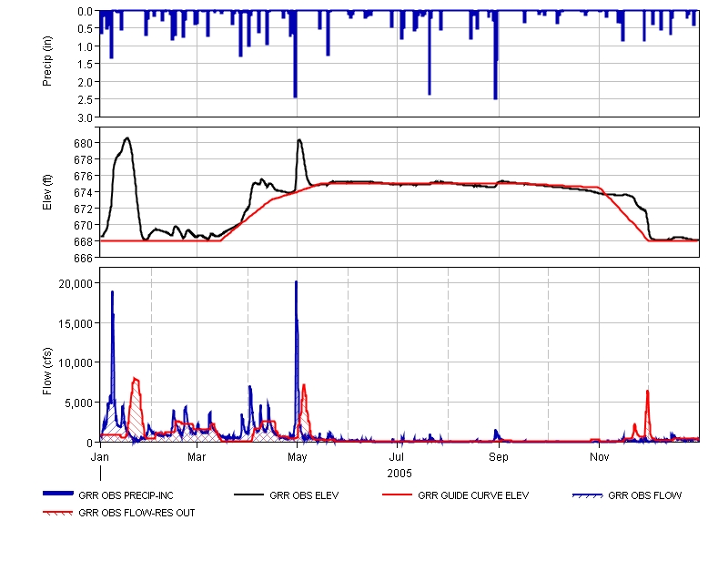728x571 pixels.
Task: Select the GRR OBS FLOW legend text
Action: tap(644, 496)
